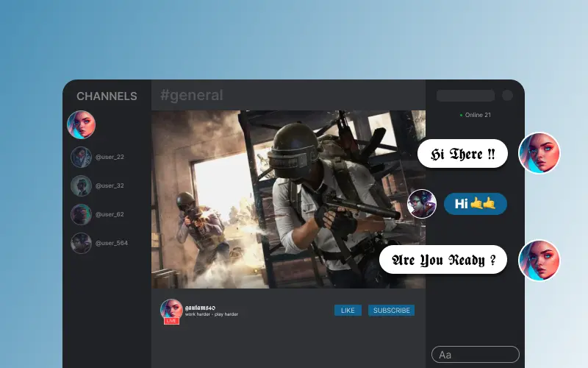
Task: Click the @user_564 avatar in sidebar
Action: 81,243
